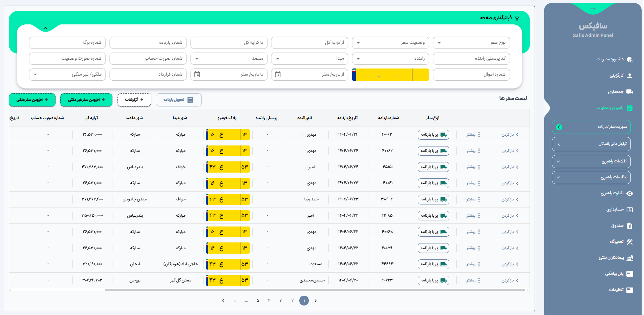Select مدیریت سفر / بارنامه menu item
This screenshot has width=644, height=315.
pyautogui.click(x=591, y=127)
